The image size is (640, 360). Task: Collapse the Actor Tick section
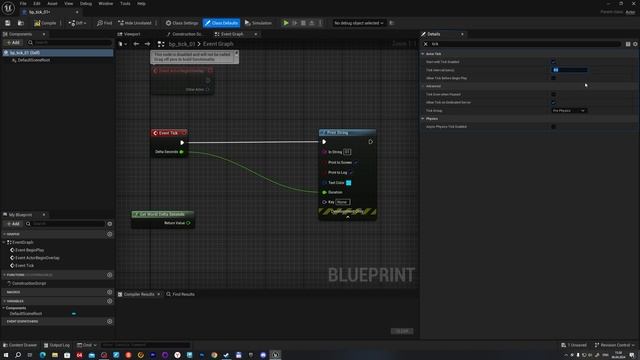(423, 54)
